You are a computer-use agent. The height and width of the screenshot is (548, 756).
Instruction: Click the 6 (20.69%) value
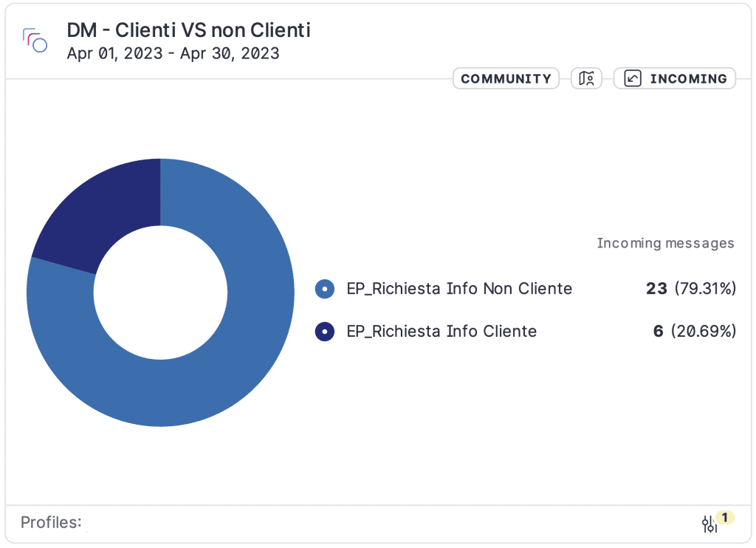(694, 332)
